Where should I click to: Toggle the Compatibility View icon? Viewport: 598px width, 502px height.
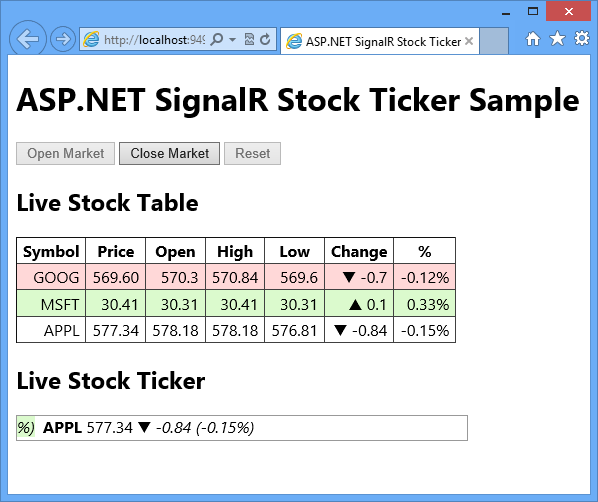tap(249, 39)
